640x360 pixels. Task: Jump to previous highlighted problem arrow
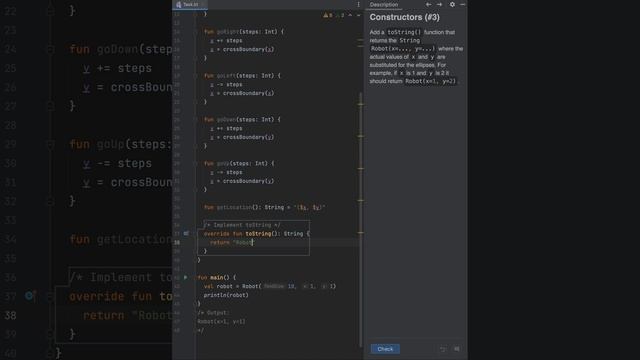click(x=350, y=15)
